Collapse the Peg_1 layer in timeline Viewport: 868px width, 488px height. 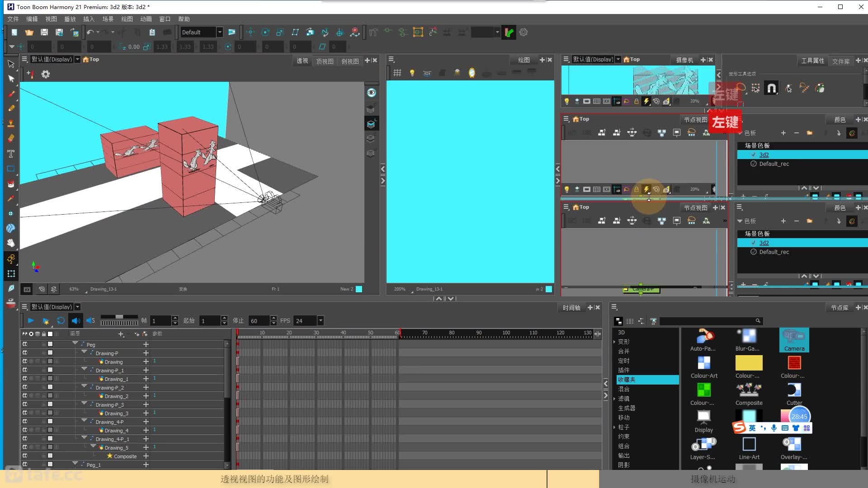[x=75, y=464]
